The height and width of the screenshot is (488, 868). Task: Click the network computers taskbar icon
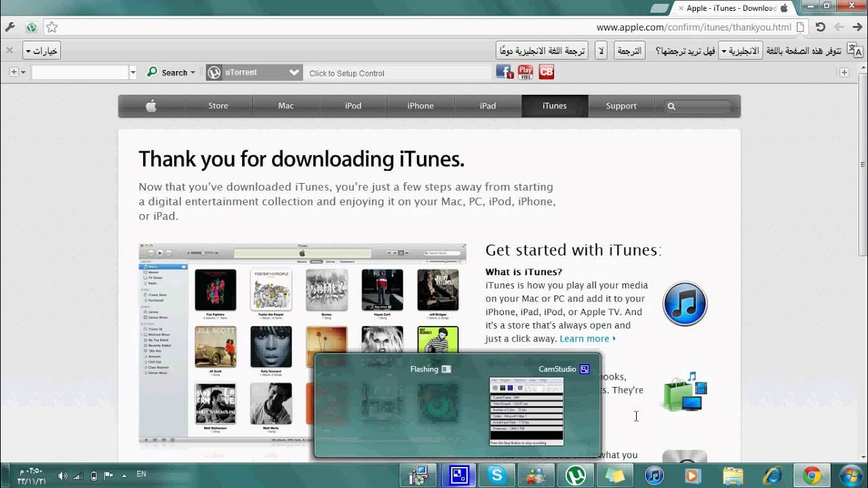(418, 476)
